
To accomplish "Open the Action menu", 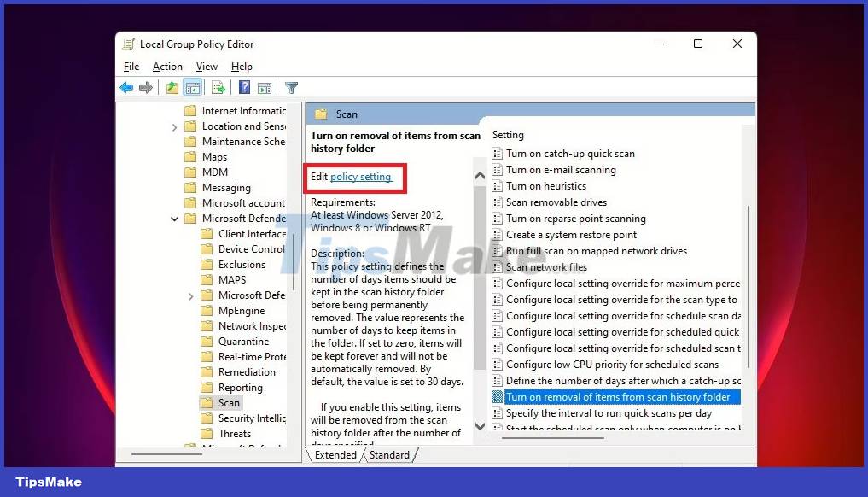I will (x=167, y=66).
